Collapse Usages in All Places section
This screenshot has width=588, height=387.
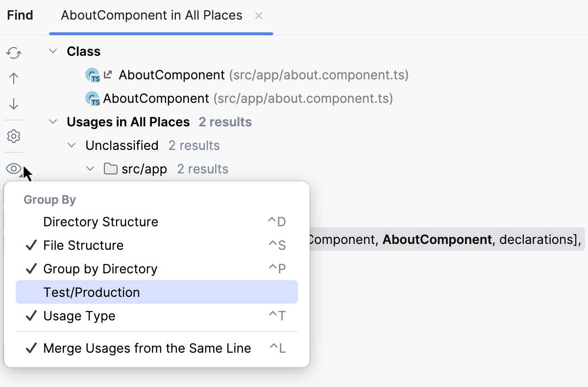pos(53,122)
